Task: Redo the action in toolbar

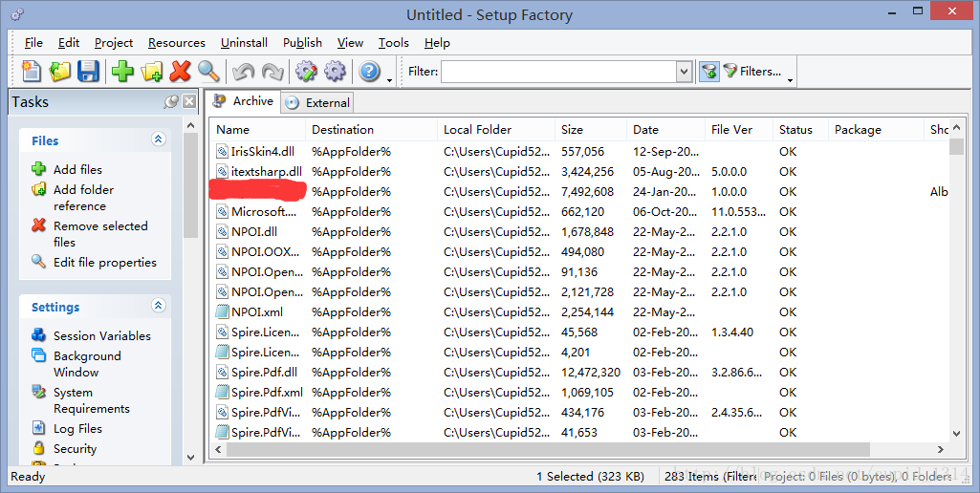Action: click(272, 72)
